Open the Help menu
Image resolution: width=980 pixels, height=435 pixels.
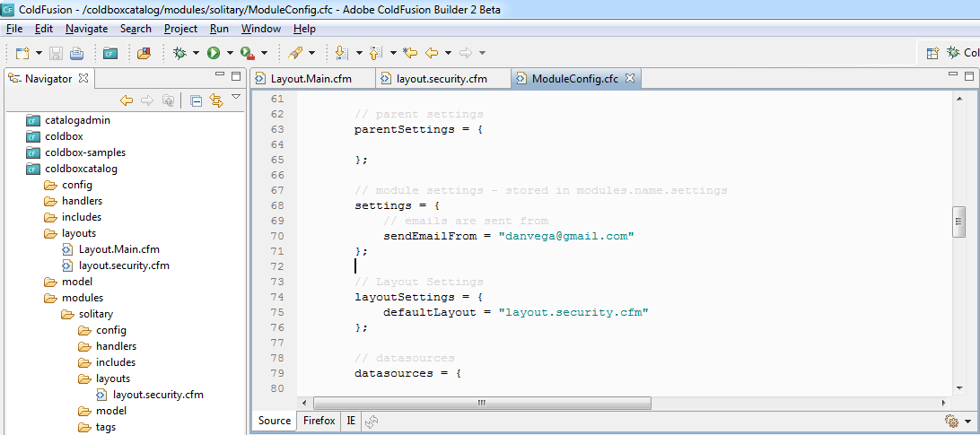pyautogui.click(x=304, y=29)
